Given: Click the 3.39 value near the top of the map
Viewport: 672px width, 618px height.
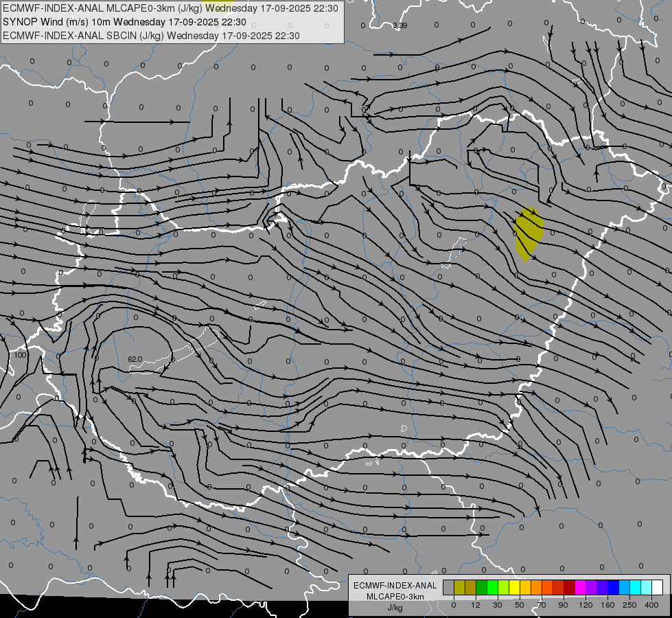Looking at the screenshot, I should 400,25.
